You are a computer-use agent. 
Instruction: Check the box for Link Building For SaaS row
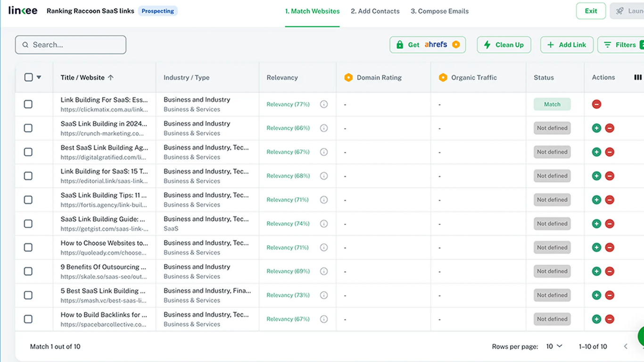28,104
